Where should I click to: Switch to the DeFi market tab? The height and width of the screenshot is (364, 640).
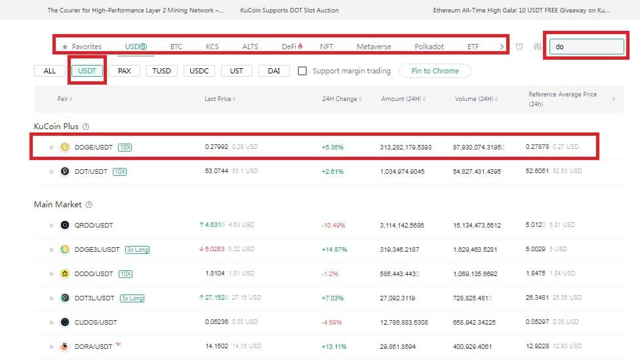coord(292,47)
